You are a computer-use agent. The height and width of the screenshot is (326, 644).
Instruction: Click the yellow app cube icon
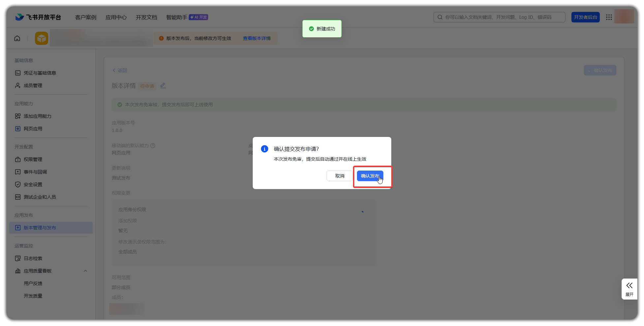pyautogui.click(x=42, y=38)
